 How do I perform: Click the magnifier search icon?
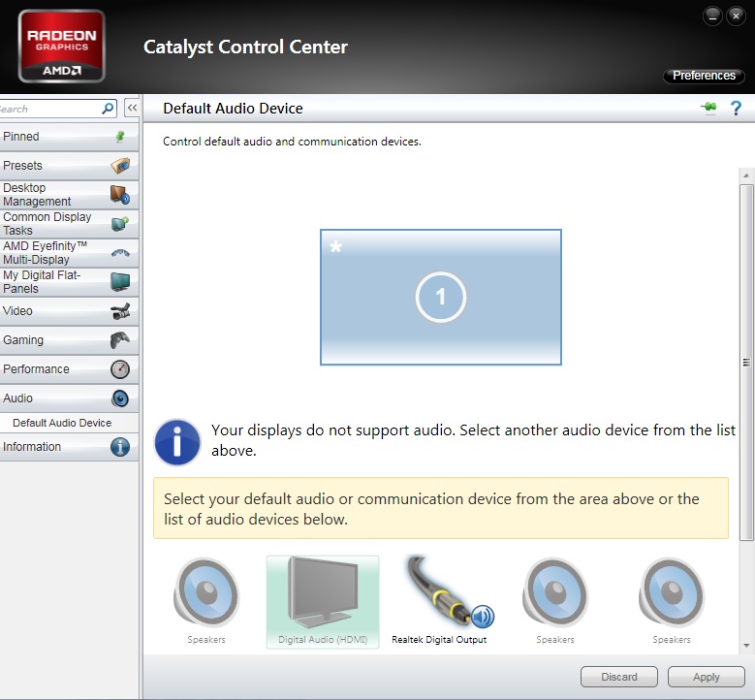[109, 109]
